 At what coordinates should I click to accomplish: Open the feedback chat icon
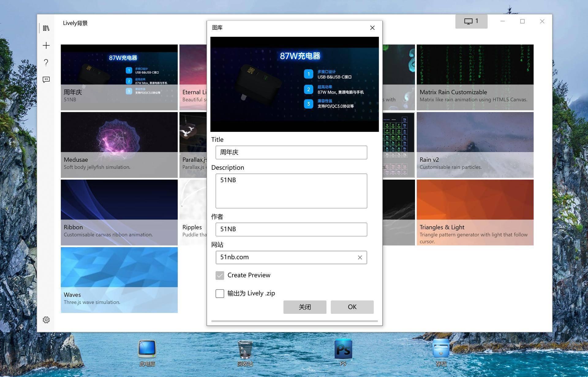pos(46,80)
